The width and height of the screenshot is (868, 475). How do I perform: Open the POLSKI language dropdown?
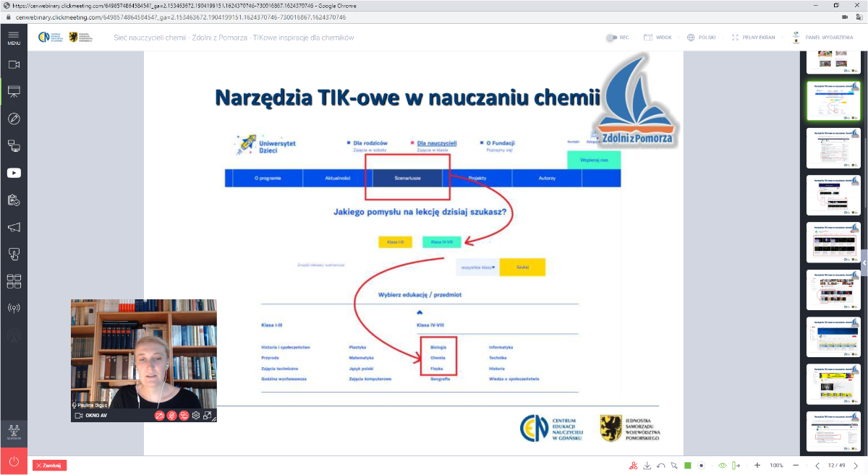pyautogui.click(x=702, y=38)
